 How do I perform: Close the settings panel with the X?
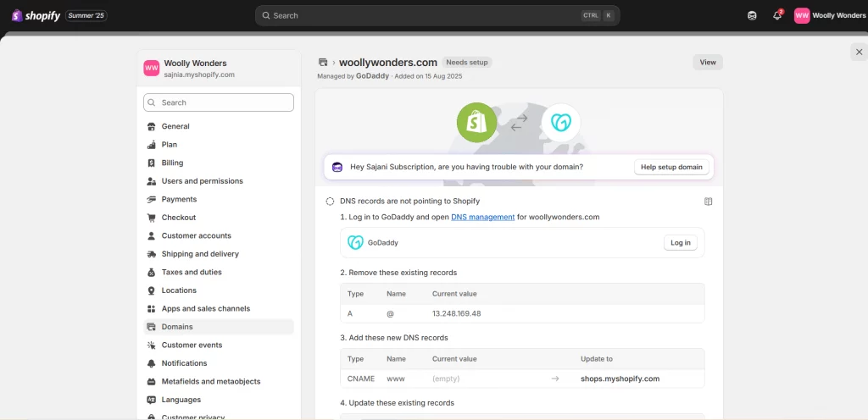pos(860,52)
